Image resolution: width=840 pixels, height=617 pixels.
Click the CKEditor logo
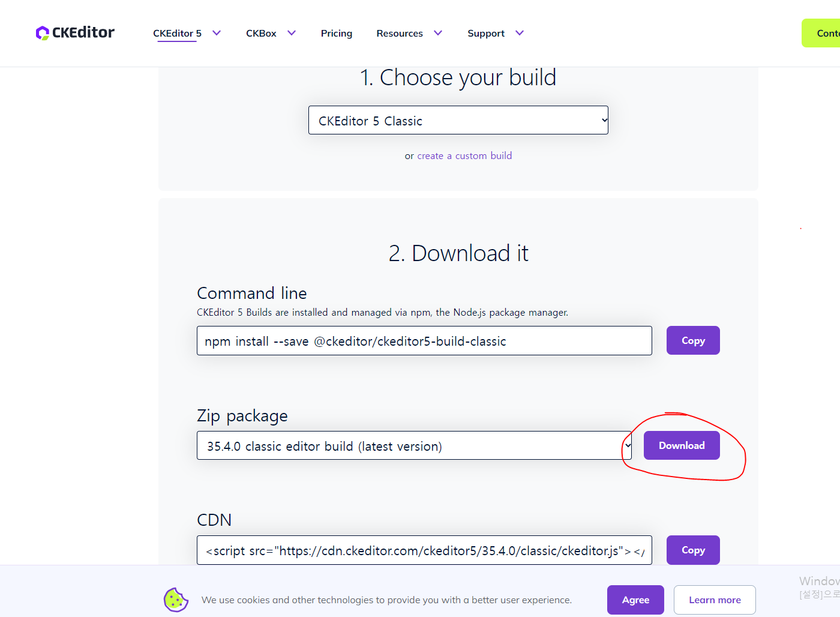pyautogui.click(x=75, y=32)
